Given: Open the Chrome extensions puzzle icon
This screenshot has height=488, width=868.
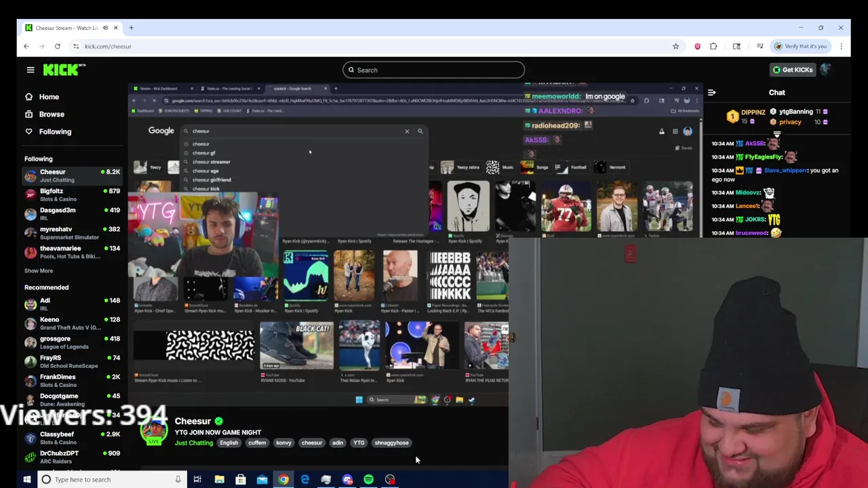Looking at the screenshot, I should click(x=713, y=46).
